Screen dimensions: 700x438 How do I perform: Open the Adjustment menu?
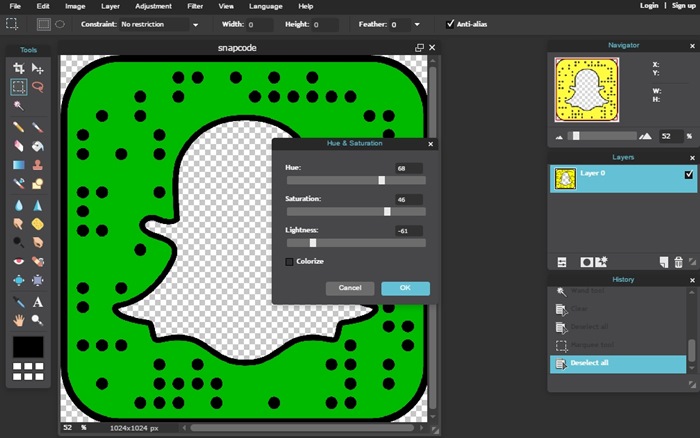pos(153,6)
